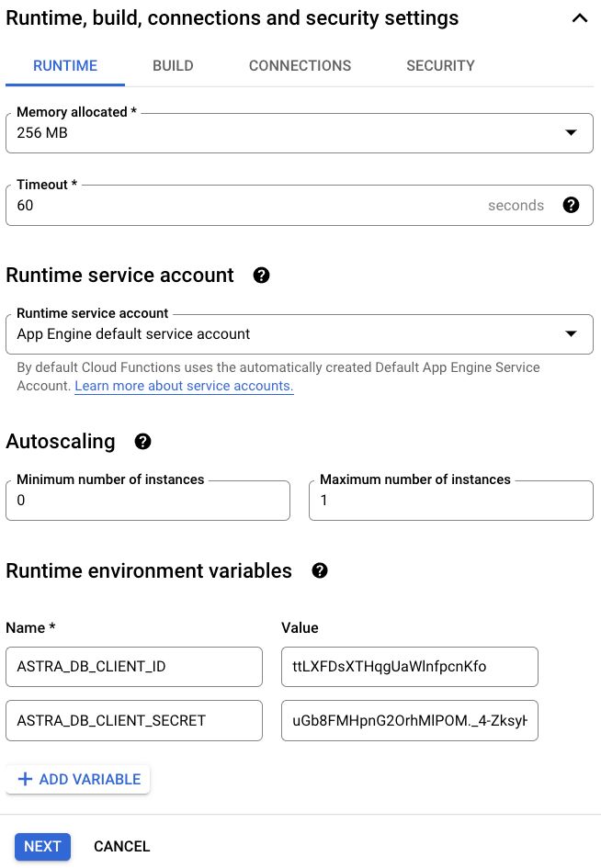
Task: Open the BUILD tab
Action: [x=173, y=66]
